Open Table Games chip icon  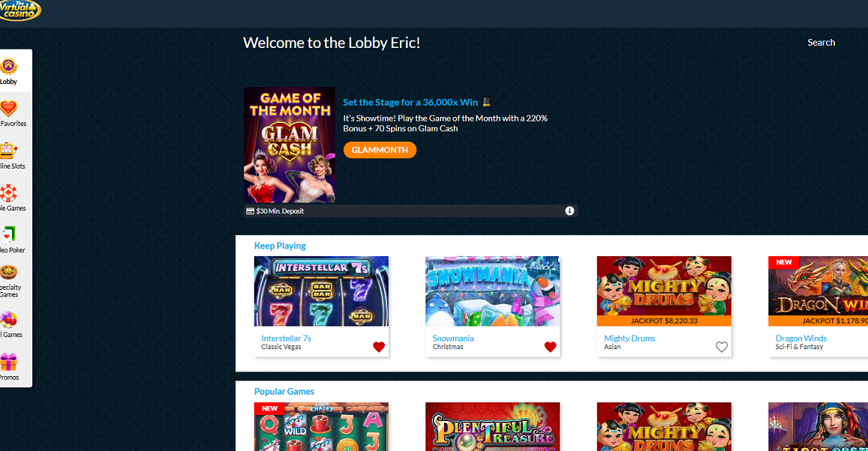(8, 193)
